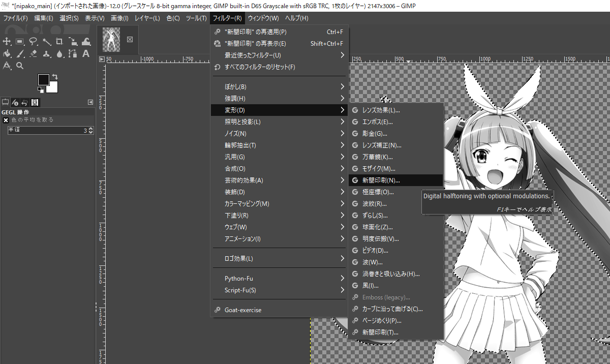
Task: Select the Rectangle Select tool
Action: (x=20, y=42)
